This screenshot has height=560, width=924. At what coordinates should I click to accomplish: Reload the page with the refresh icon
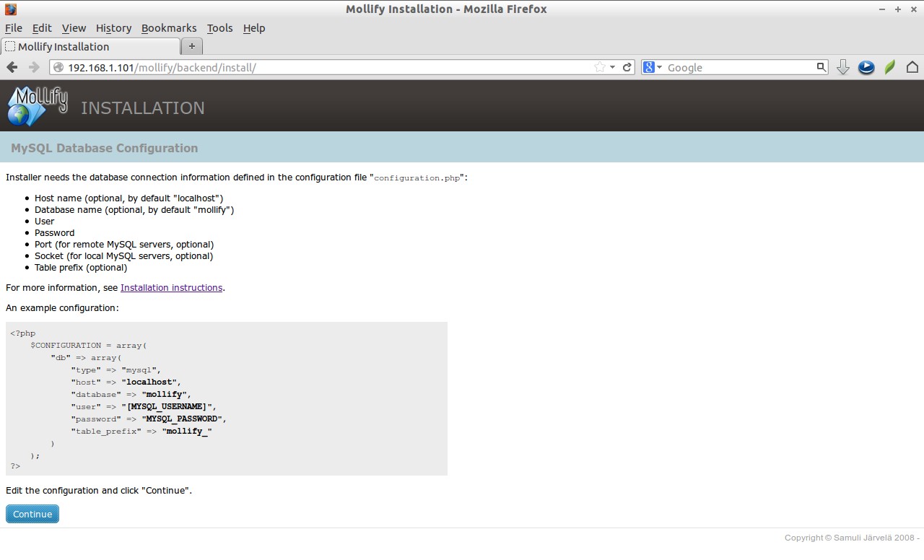point(627,67)
